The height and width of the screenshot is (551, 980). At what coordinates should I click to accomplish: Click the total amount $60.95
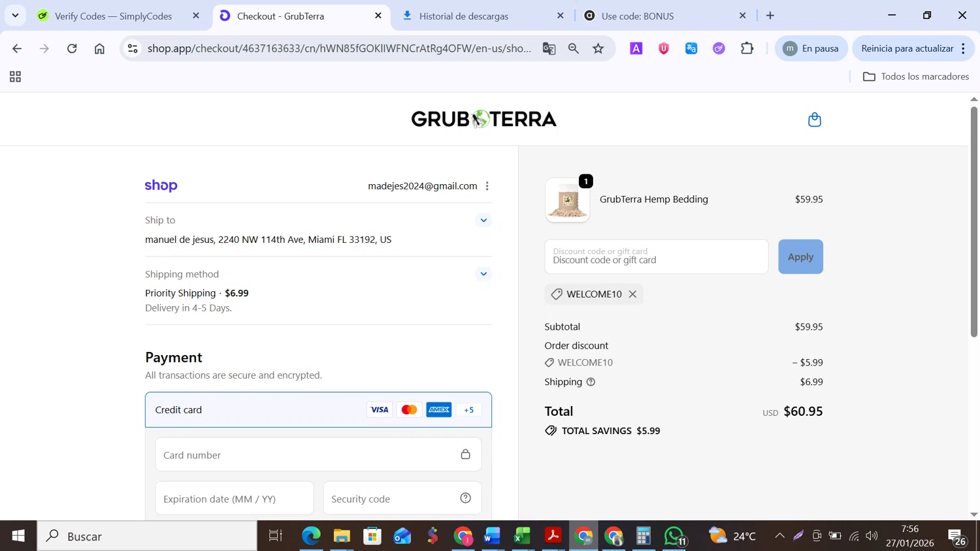(x=803, y=411)
